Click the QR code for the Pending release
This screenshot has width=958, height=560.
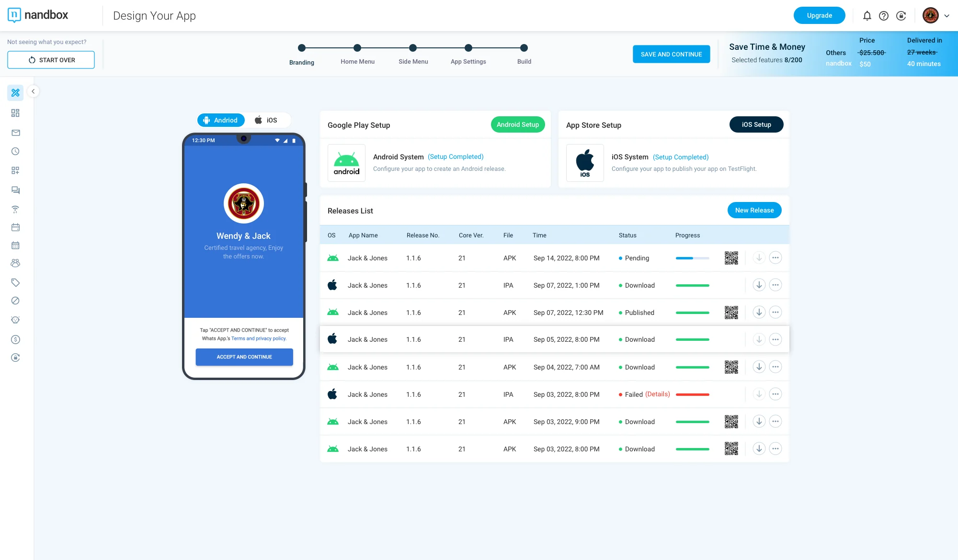pyautogui.click(x=731, y=258)
